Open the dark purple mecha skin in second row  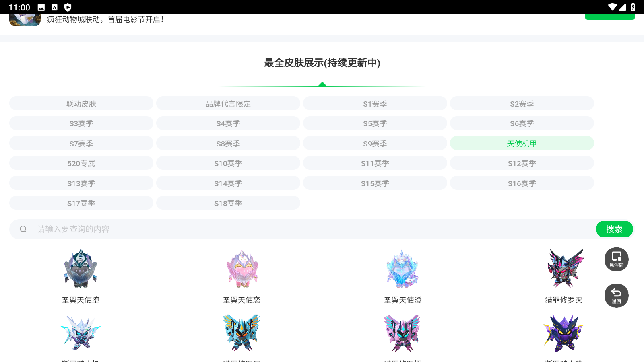tap(563, 333)
